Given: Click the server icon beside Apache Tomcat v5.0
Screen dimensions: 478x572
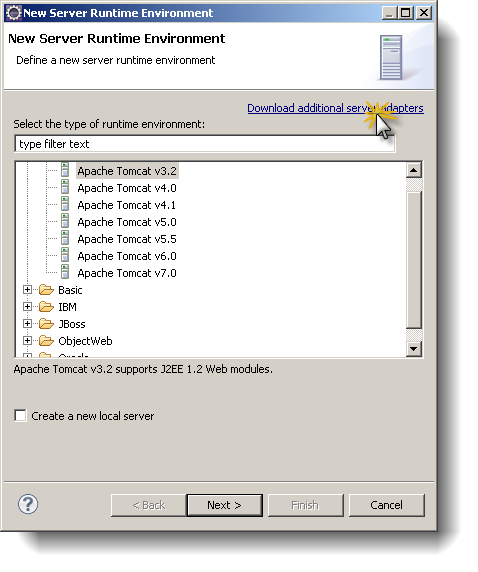Looking at the screenshot, I should tap(65, 221).
